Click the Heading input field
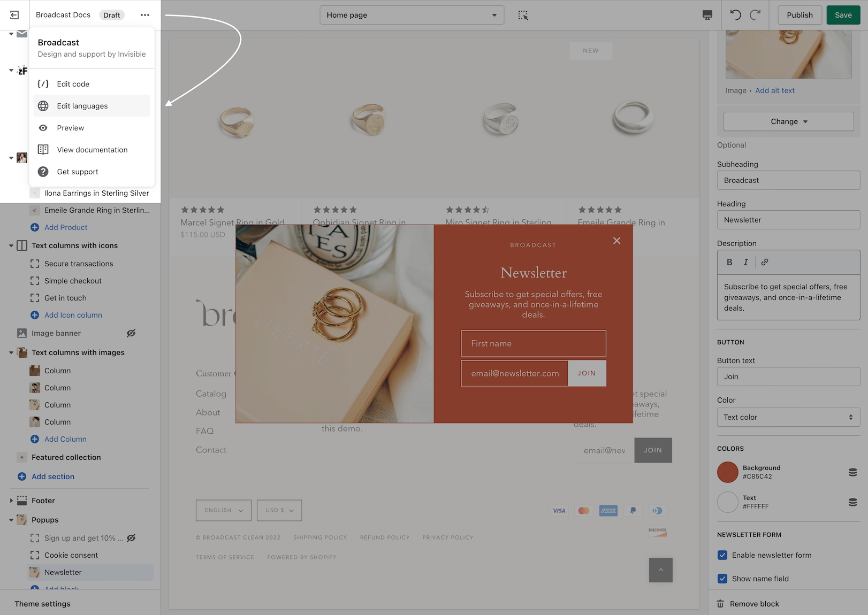This screenshot has height=615, width=868. click(788, 220)
